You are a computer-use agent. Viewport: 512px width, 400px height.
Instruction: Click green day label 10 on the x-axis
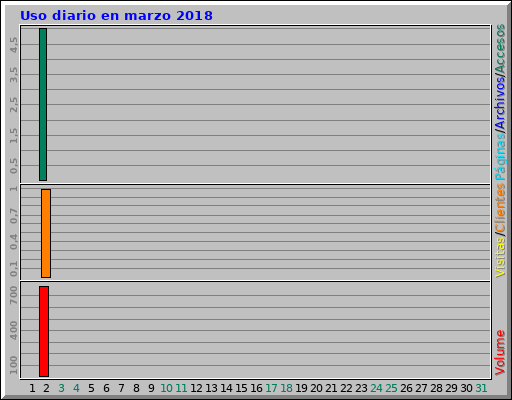tap(166, 388)
